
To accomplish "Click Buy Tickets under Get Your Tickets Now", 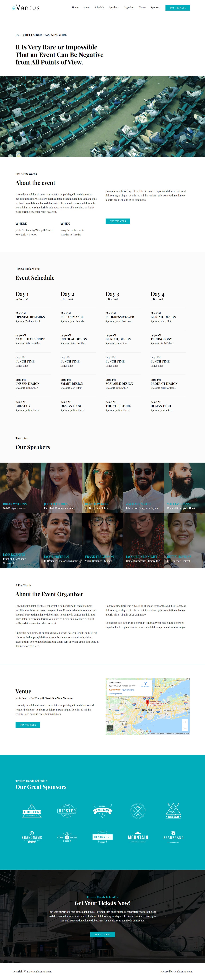I will [x=102, y=934].
